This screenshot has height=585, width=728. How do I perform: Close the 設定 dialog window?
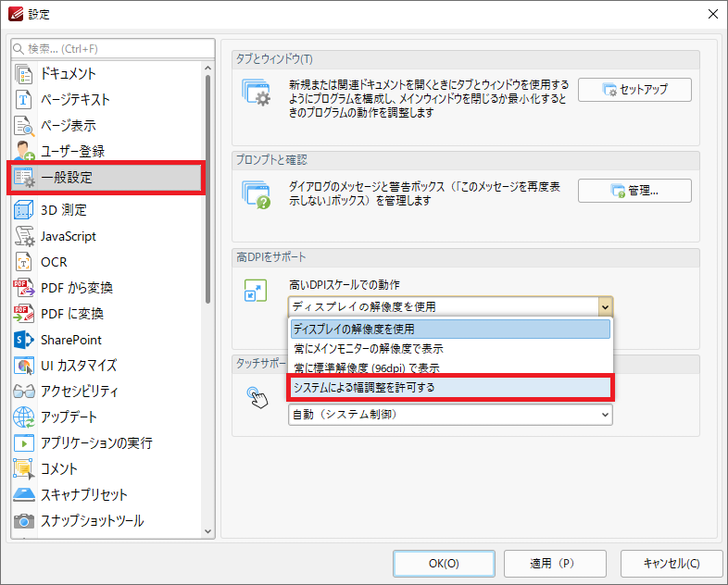(x=712, y=15)
